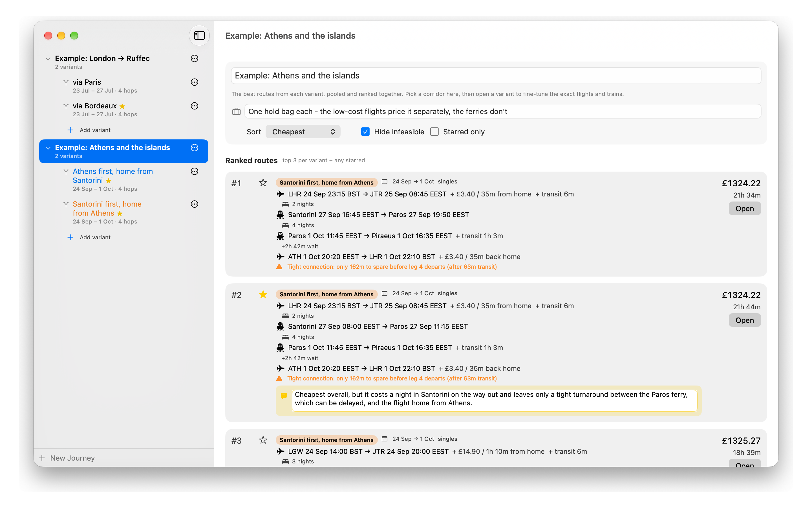The width and height of the screenshot is (812, 508).
Task: Star ranked route #1
Action: (263, 183)
